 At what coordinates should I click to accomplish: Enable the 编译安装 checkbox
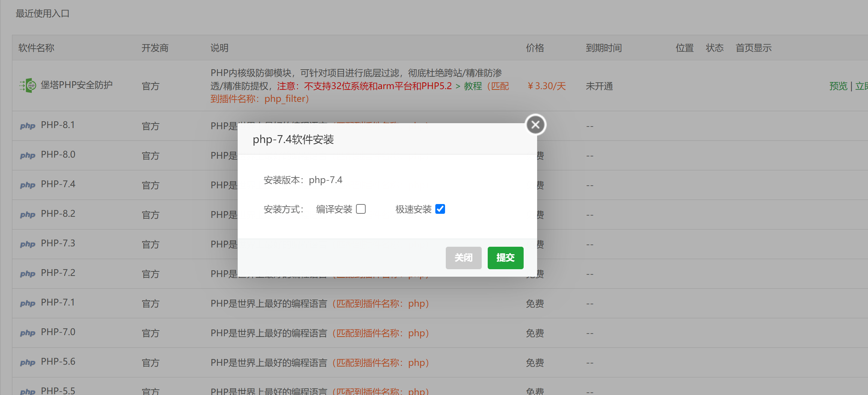(x=361, y=209)
